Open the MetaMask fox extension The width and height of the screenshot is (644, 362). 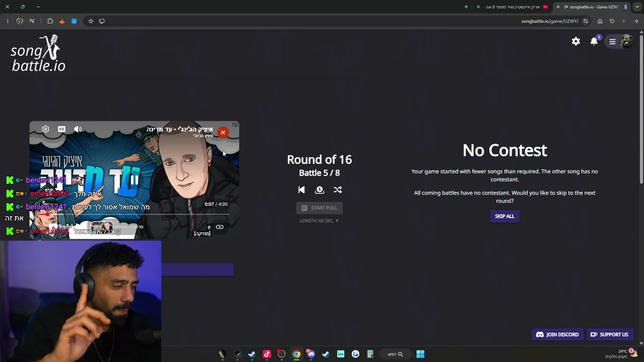[x=62, y=21]
